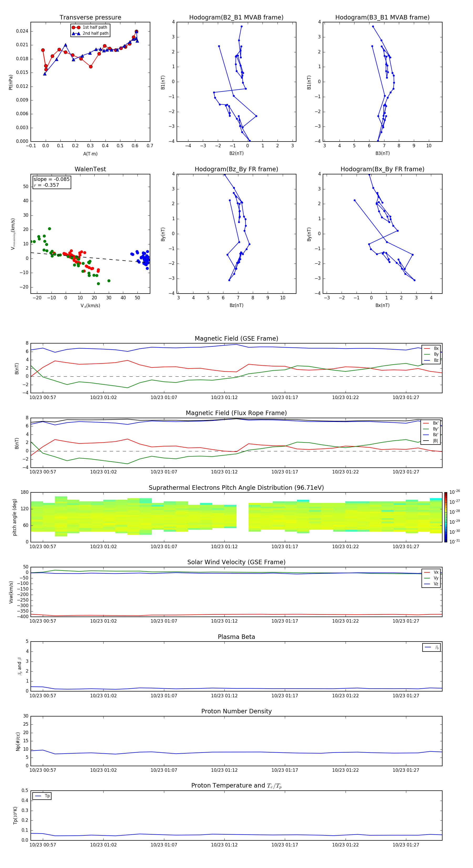Screen dimensions: 473x868
Task: Click the Hodogram(B3_B1 MVAB frame) title
Action: click(x=382, y=17)
